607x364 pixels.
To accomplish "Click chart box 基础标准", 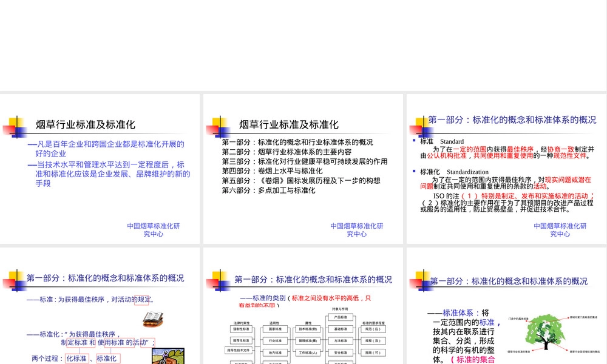I will (341, 329).
